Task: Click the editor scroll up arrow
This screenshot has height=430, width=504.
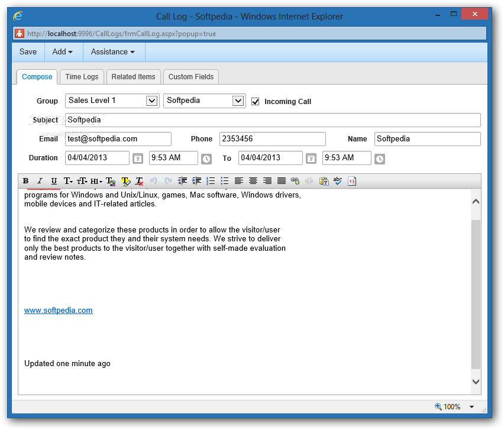Action: click(x=476, y=202)
